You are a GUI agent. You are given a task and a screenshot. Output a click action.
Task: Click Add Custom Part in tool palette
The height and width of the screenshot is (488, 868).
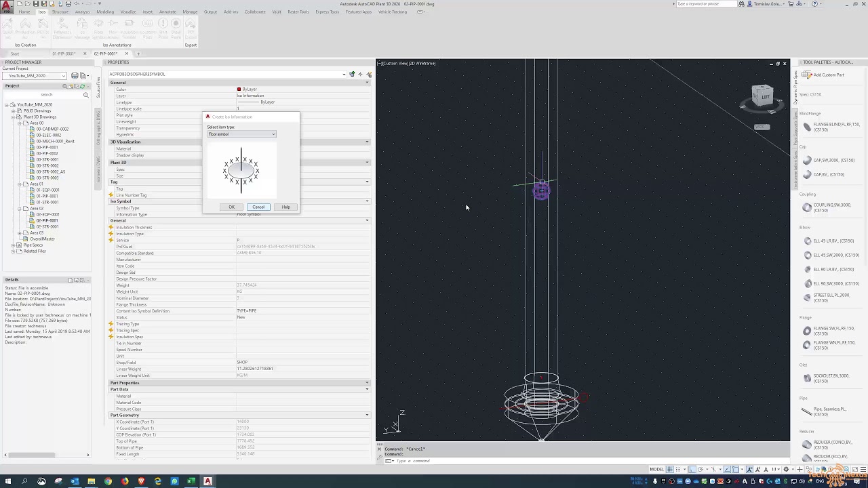click(x=824, y=75)
